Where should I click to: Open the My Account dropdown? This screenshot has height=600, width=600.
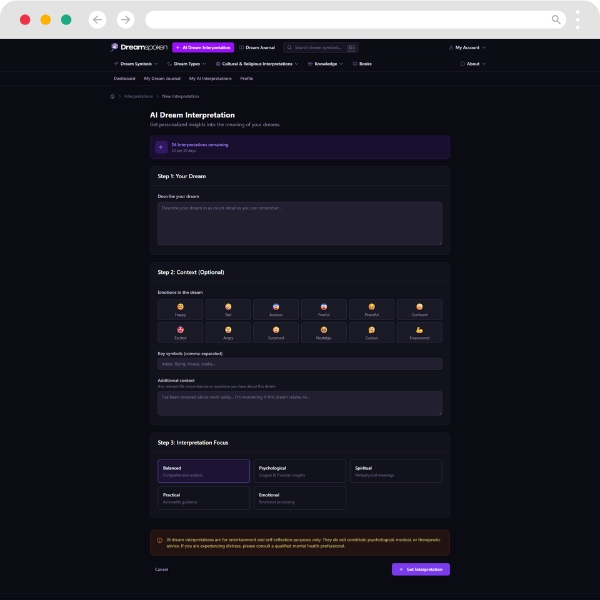pyautogui.click(x=467, y=47)
